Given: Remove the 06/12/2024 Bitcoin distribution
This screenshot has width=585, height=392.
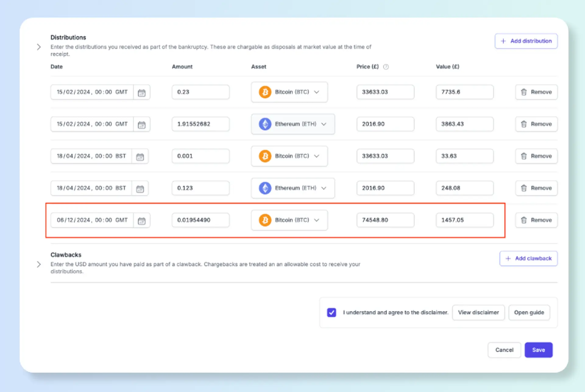Looking at the screenshot, I should point(536,220).
